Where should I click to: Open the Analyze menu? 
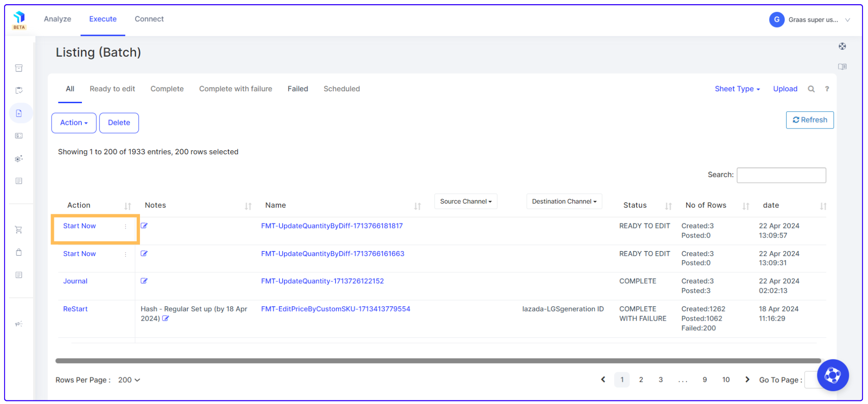point(58,19)
